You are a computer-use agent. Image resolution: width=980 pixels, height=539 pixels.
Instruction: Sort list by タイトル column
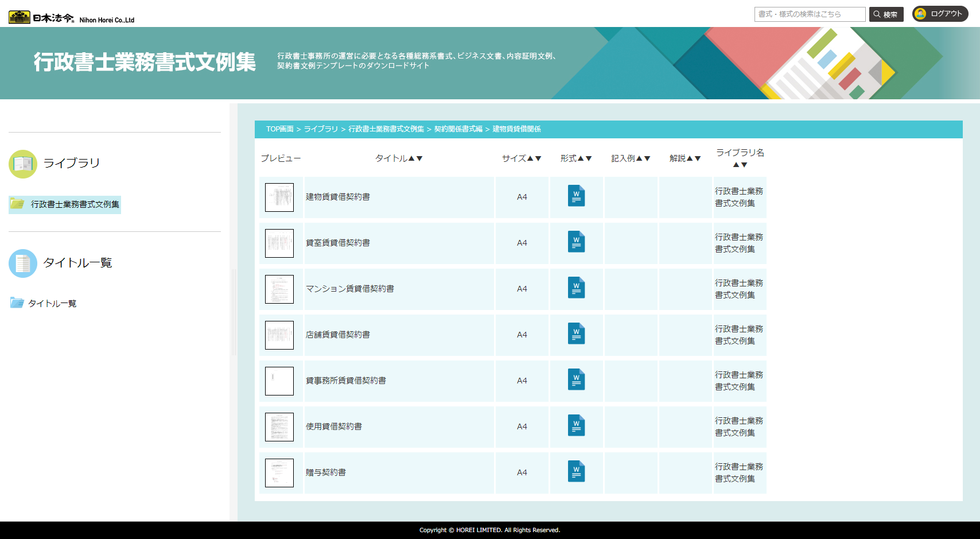[x=399, y=158]
